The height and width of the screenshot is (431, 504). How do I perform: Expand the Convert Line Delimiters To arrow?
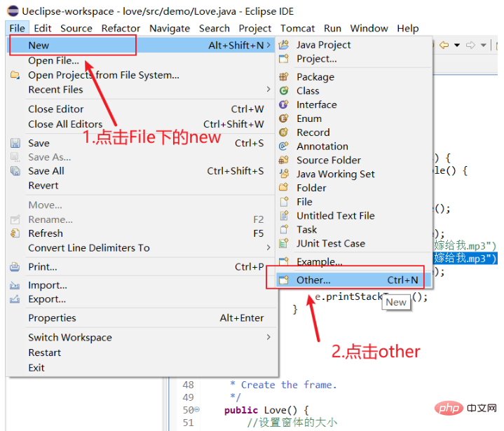(268, 247)
